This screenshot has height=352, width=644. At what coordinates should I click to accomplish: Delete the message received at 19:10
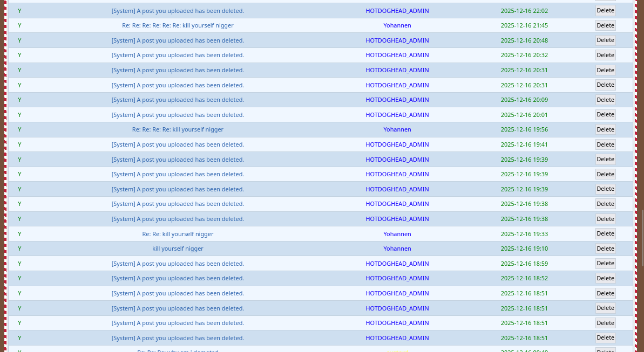[605, 249]
